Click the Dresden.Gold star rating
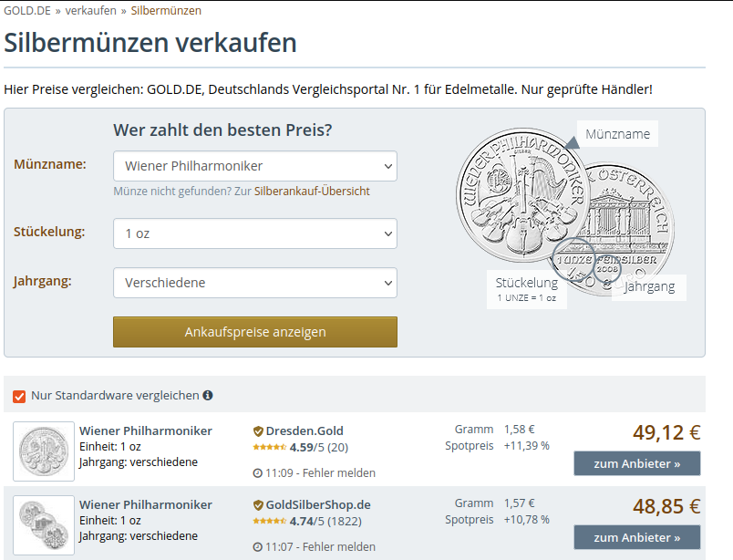This screenshot has height=560, width=733. coord(269,448)
